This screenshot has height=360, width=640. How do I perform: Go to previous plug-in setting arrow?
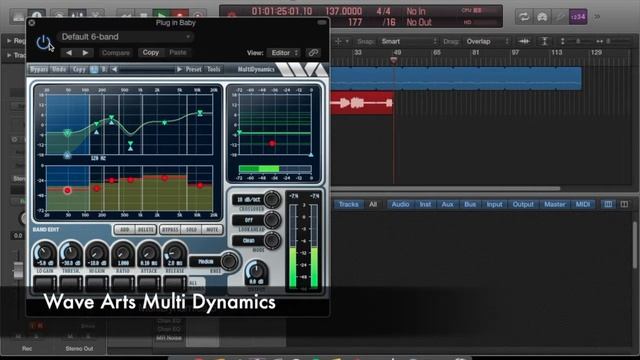(x=69, y=53)
